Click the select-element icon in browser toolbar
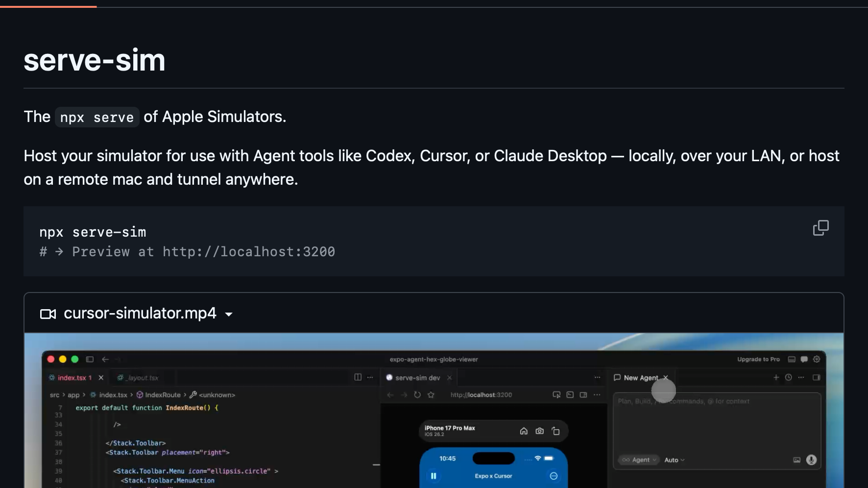Image resolution: width=868 pixels, height=488 pixels. (556, 395)
